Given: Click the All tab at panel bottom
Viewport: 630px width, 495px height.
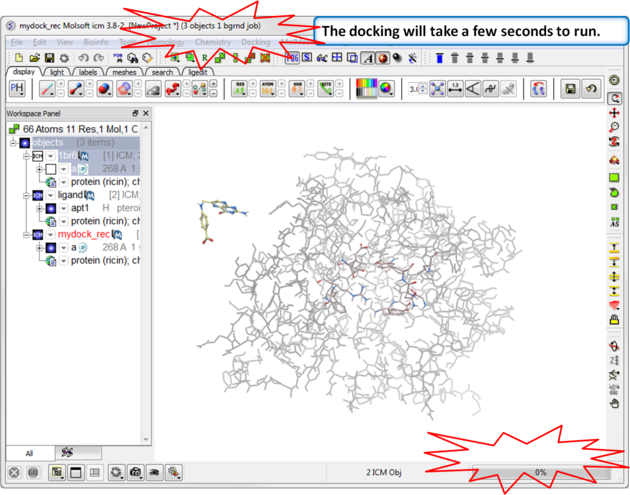Looking at the screenshot, I should pyautogui.click(x=28, y=453).
